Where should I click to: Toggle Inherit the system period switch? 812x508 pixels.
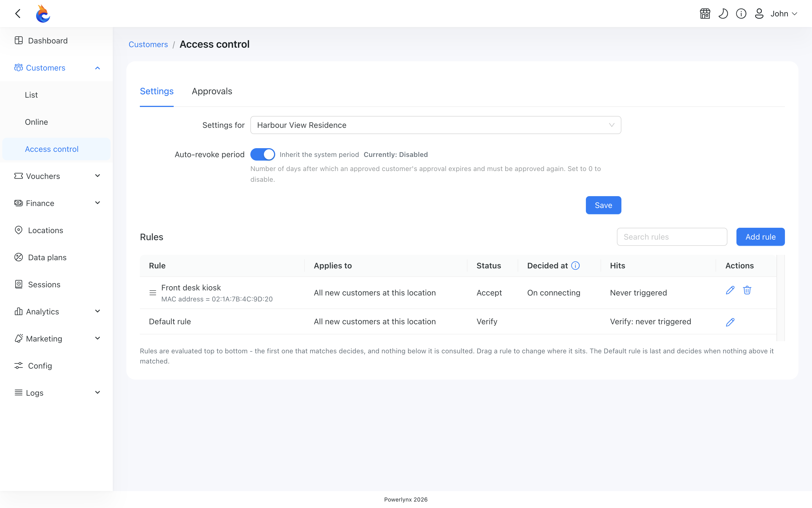click(263, 155)
